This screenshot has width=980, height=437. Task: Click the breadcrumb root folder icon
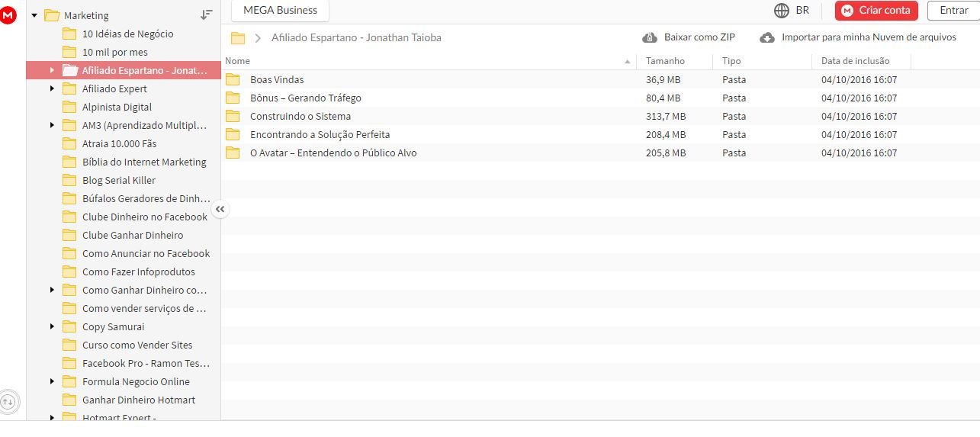[238, 37]
